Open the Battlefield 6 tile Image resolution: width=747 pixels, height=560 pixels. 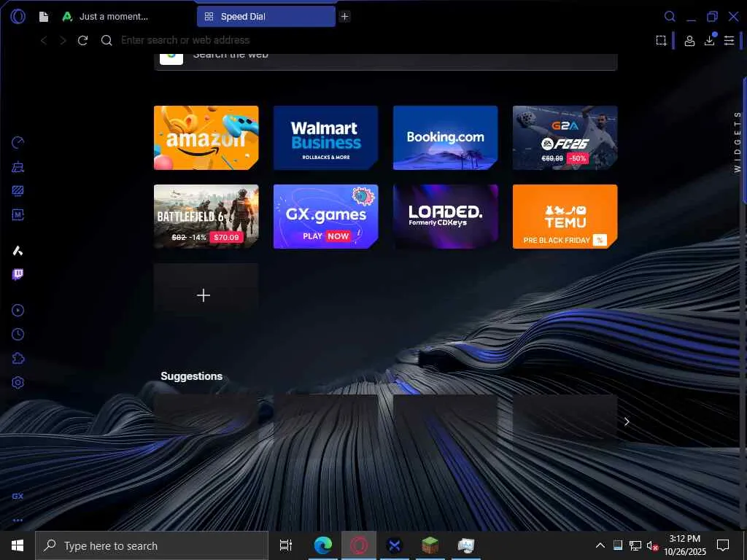(206, 216)
